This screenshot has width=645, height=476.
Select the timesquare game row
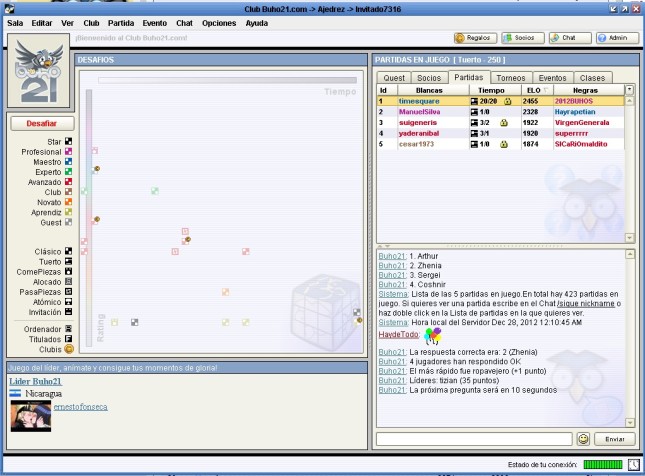420,101
